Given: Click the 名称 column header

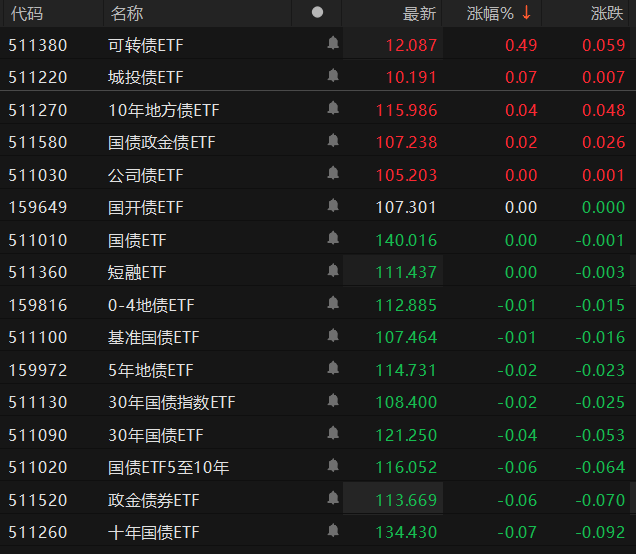Looking at the screenshot, I should click(127, 13).
